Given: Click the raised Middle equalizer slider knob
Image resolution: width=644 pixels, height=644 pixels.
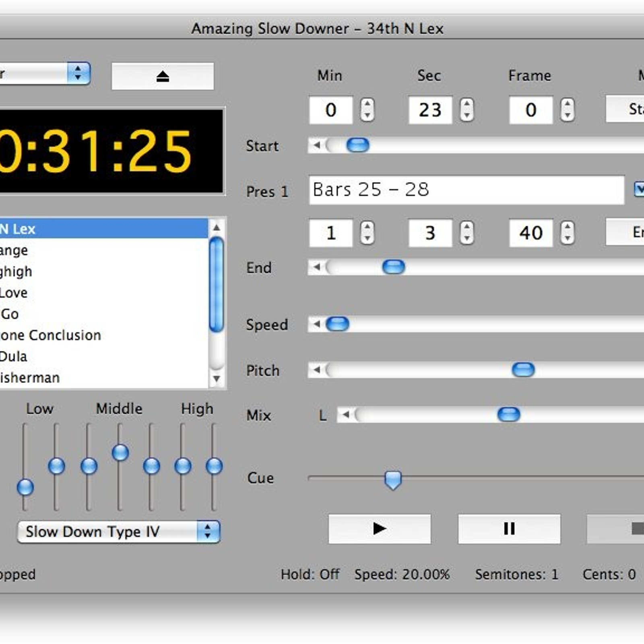Looking at the screenshot, I should tap(120, 452).
